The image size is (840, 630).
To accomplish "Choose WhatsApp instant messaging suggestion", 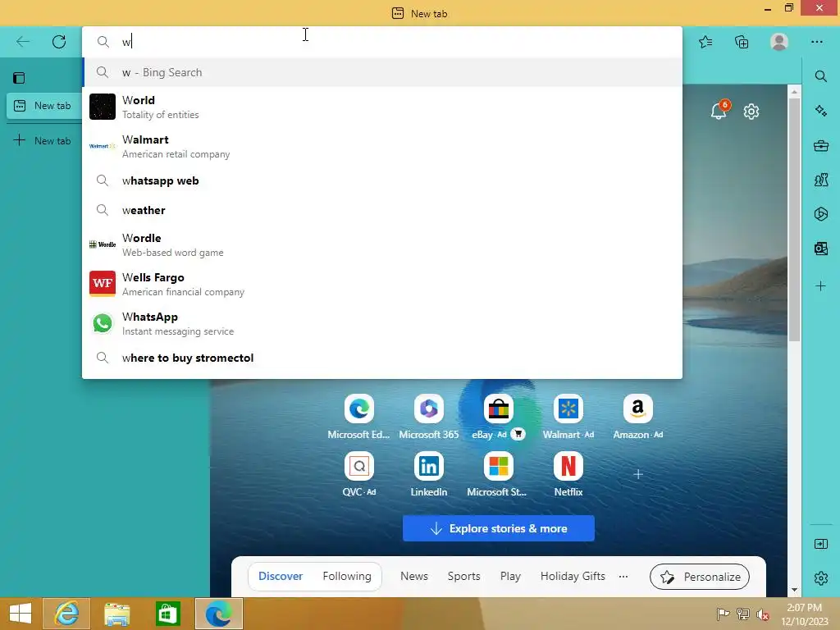I will tap(382, 323).
